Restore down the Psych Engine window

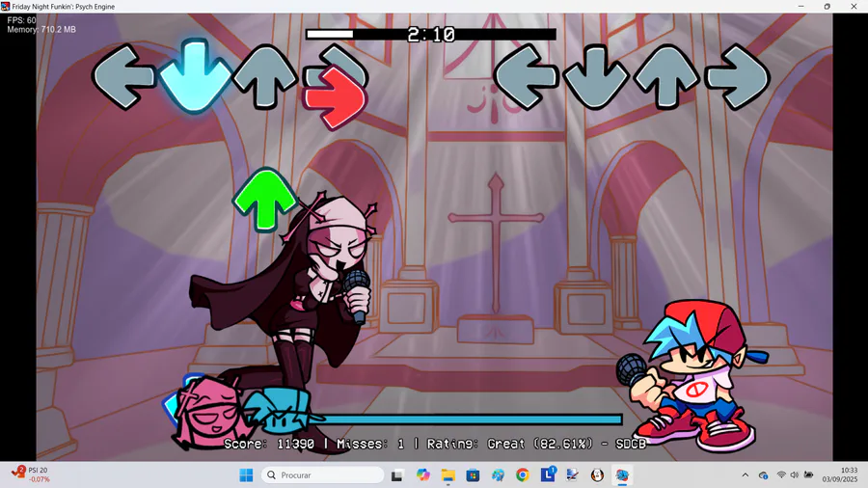pyautogui.click(x=827, y=6)
